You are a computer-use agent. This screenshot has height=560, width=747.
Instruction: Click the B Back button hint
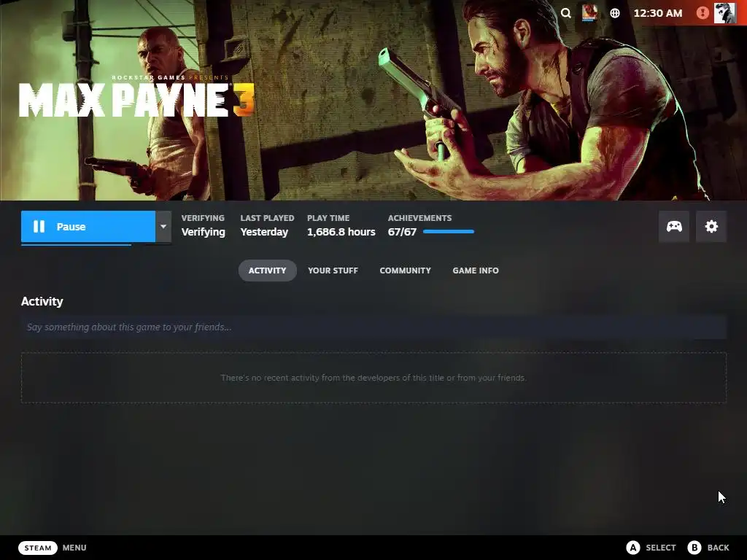tap(708, 548)
